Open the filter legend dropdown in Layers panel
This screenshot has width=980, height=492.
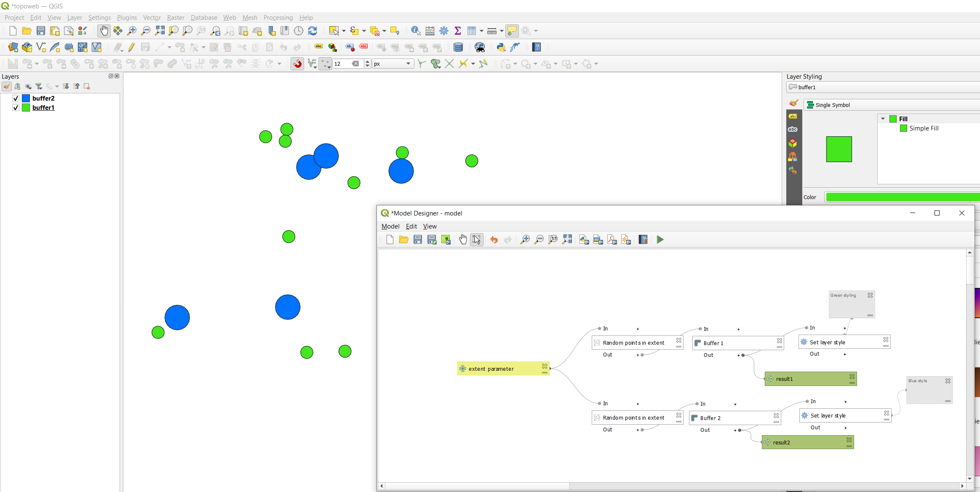(39, 86)
